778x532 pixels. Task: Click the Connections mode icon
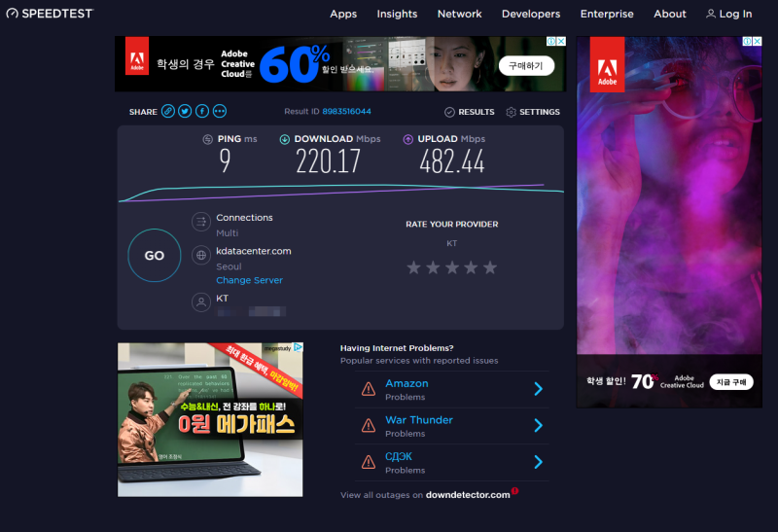point(201,222)
